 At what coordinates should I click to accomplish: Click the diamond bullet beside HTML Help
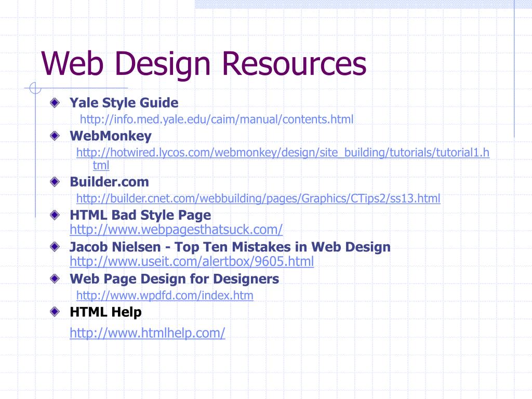click(55, 312)
